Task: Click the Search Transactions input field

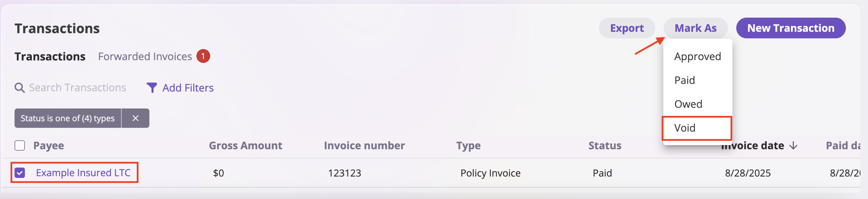Action: 77,88
